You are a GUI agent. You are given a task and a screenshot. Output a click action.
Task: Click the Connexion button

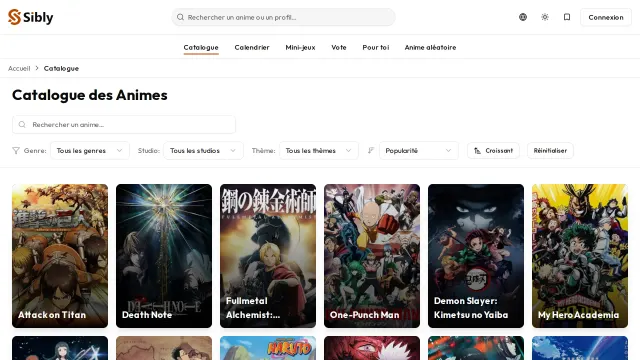[606, 17]
